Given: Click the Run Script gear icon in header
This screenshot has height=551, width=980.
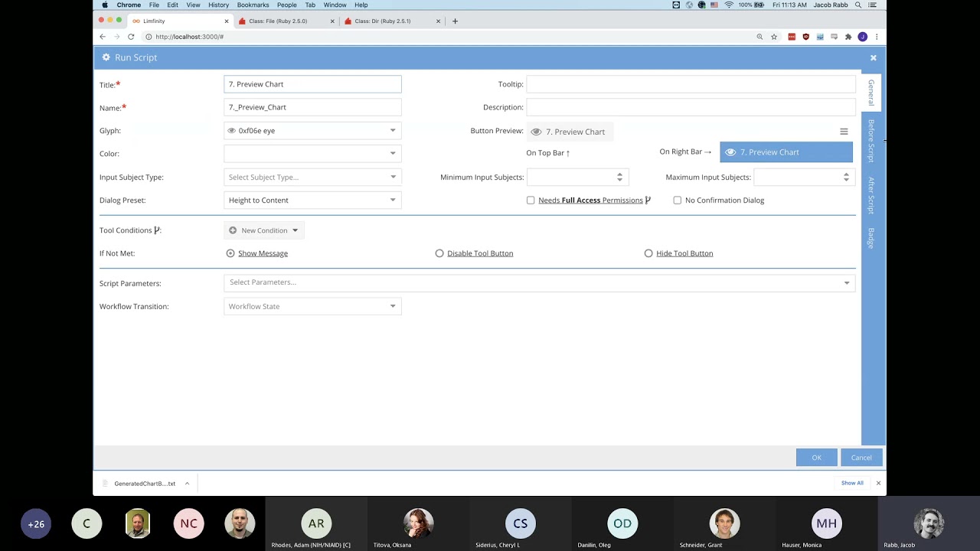Looking at the screenshot, I should [x=106, y=57].
